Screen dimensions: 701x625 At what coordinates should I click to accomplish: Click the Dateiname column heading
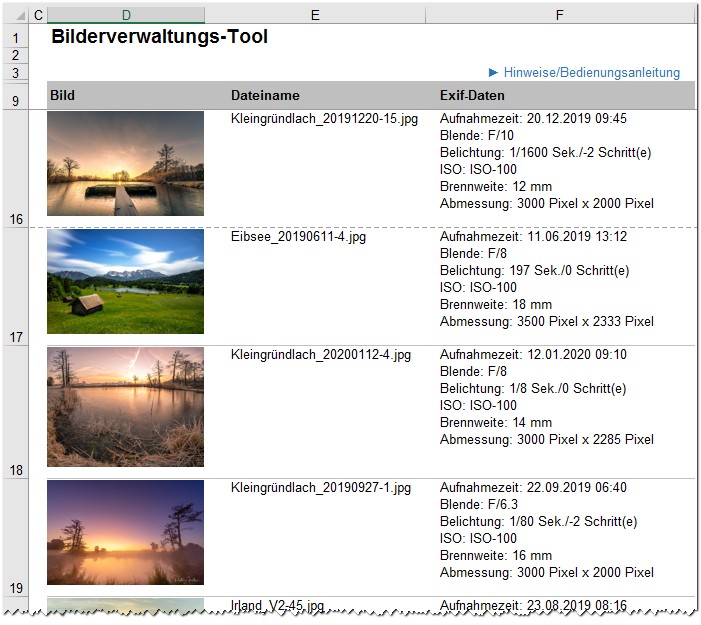click(265, 95)
